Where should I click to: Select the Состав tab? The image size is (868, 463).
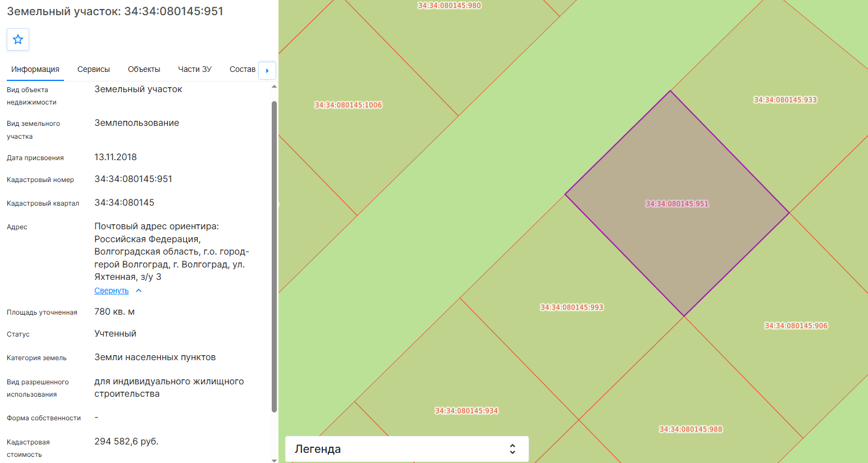tap(243, 69)
